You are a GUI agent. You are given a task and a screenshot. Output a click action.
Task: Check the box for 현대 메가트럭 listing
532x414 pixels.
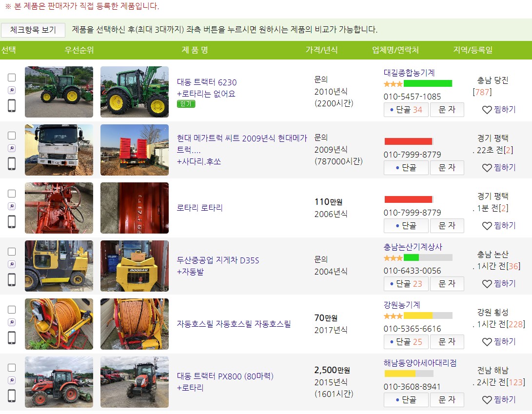[12, 136]
